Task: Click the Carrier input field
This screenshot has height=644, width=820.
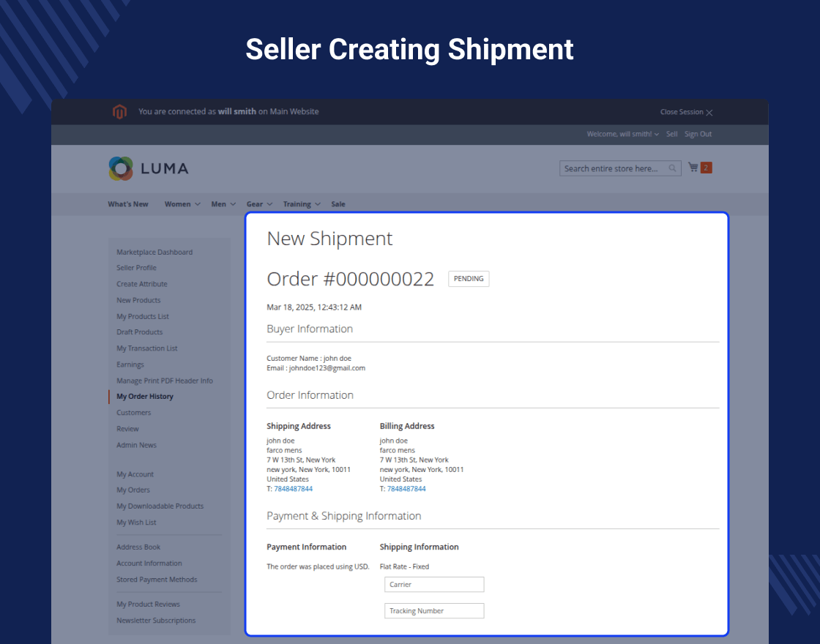Action: coord(434,584)
